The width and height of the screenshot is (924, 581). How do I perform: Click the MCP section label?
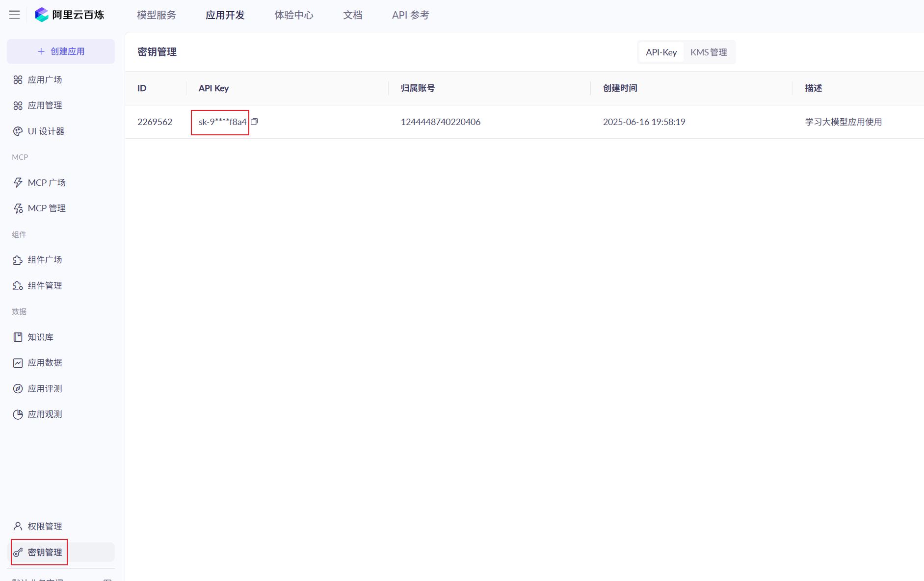pyautogui.click(x=20, y=157)
